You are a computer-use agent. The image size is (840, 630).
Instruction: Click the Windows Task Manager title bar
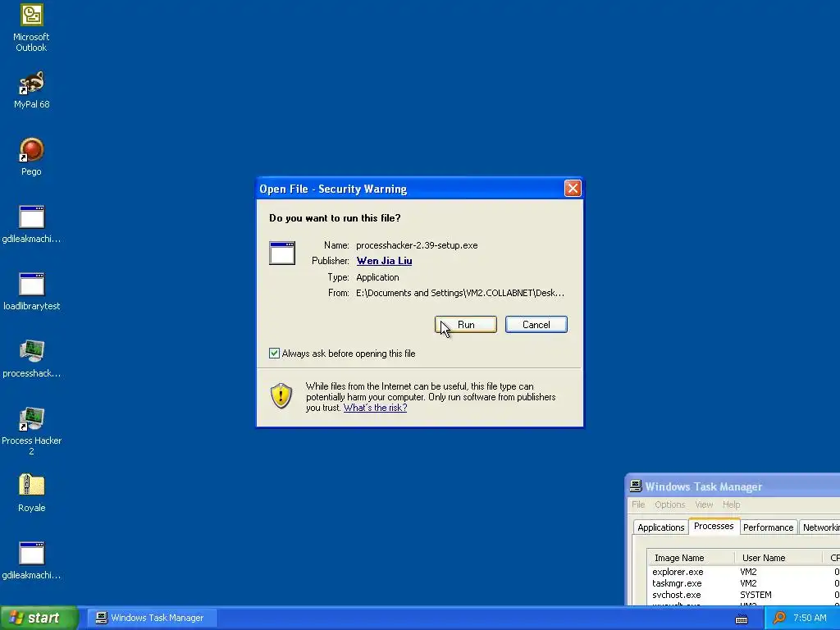tap(733, 486)
